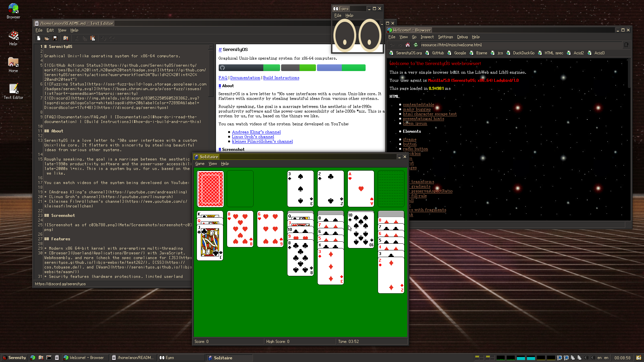Bookmark this page using the Browser bookmark icon

click(626, 45)
